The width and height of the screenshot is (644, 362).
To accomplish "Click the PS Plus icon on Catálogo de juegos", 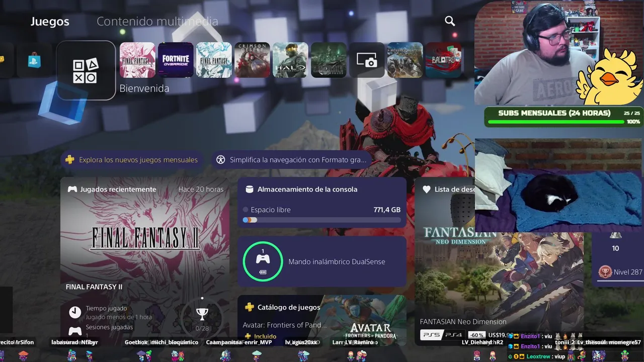I will coord(249,307).
